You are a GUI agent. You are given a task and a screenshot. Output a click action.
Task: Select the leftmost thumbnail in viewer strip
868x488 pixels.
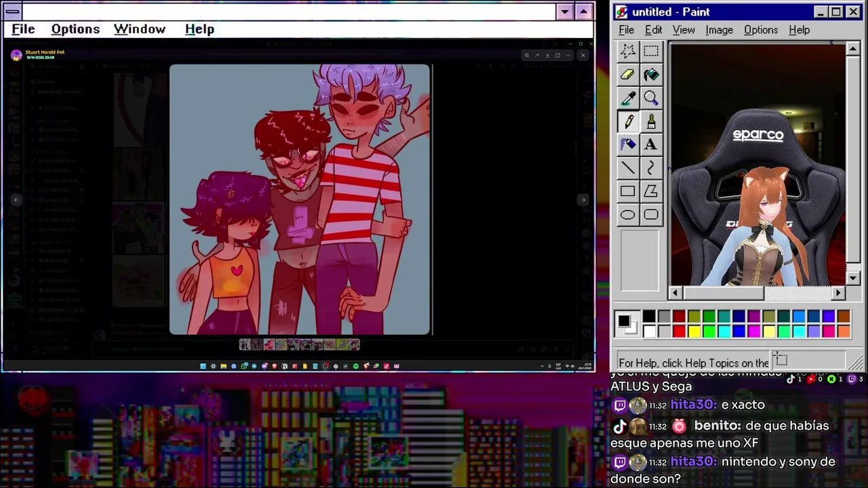[x=245, y=345]
